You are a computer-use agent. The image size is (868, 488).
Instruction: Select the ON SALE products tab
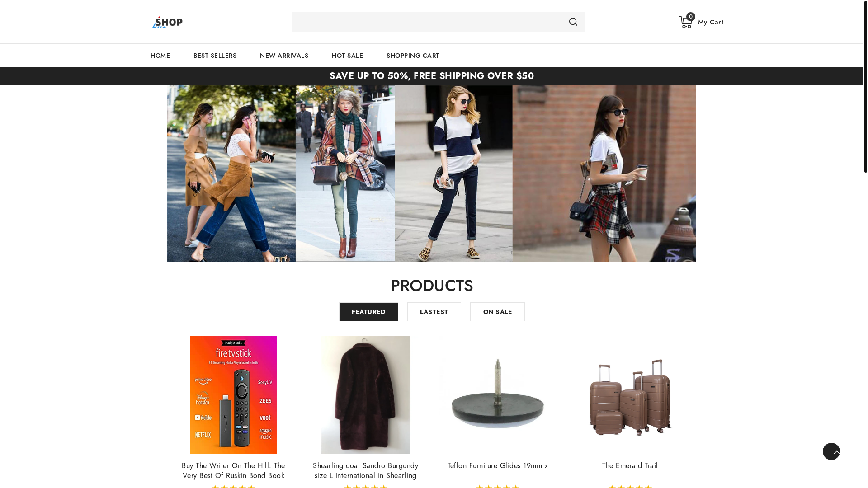click(497, 312)
